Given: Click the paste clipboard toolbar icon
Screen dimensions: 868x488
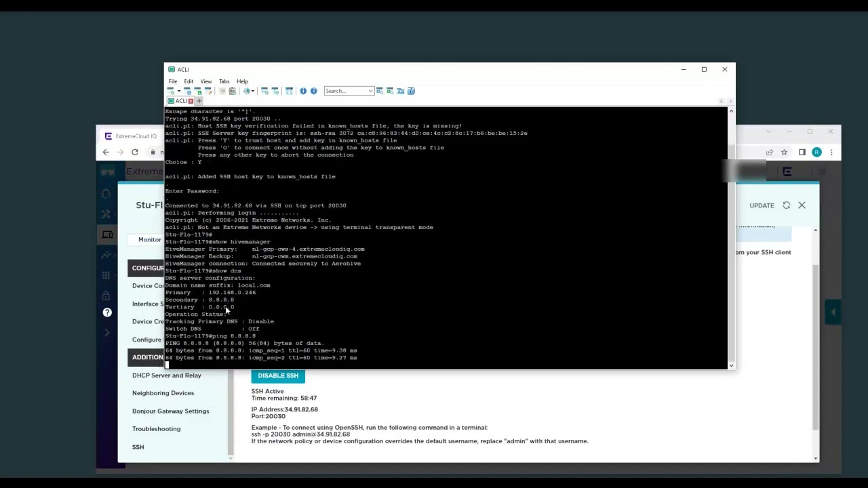Looking at the screenshot, I should tap(233, 91).
